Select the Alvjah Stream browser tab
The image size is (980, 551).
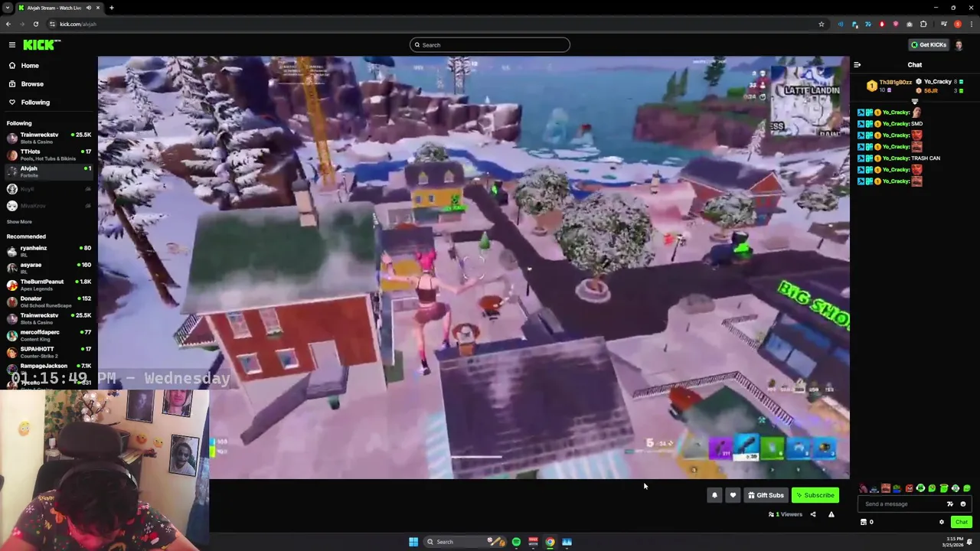click(x=58, y=8)
